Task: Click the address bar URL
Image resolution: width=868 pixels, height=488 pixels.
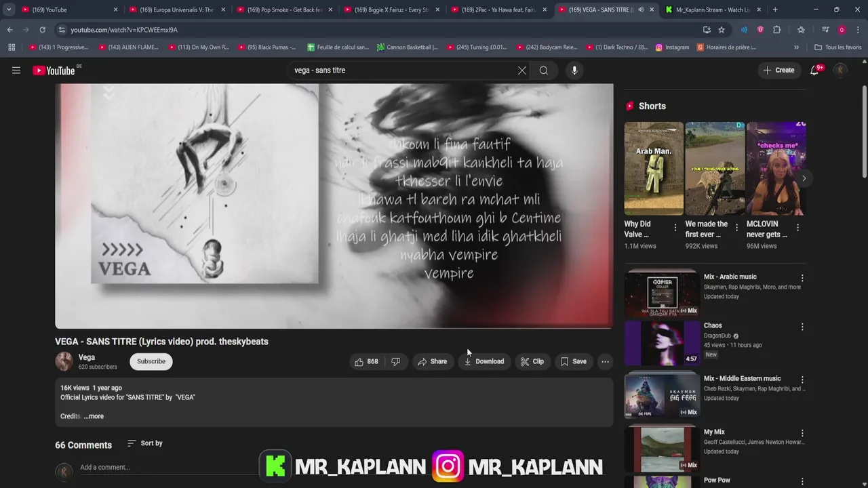Action: click(124, 30)
